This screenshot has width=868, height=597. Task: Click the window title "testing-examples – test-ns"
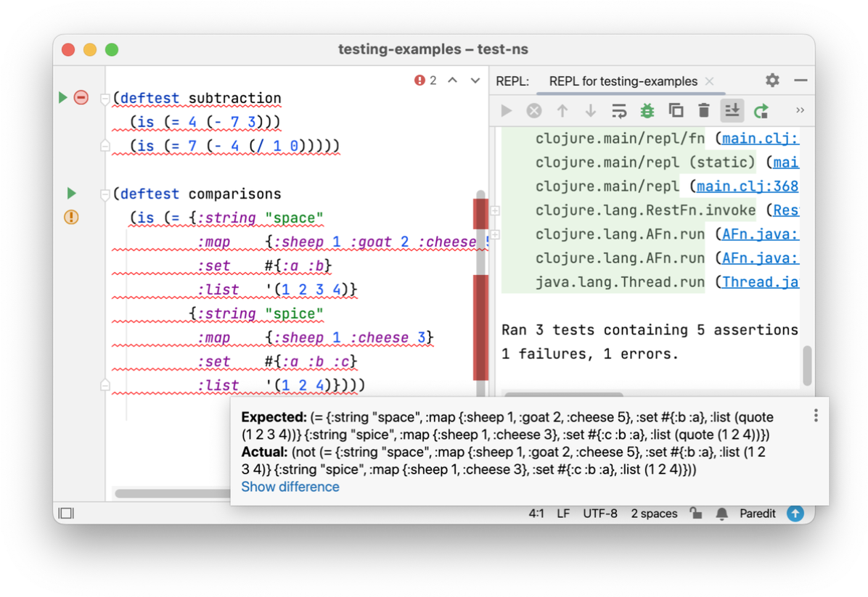tap(433, 49)
